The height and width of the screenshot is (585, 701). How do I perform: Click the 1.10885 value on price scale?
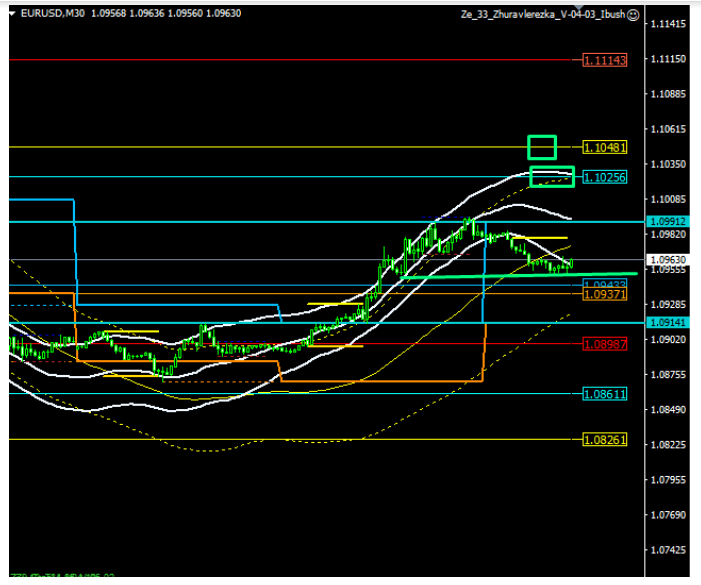tap(668, 94)
